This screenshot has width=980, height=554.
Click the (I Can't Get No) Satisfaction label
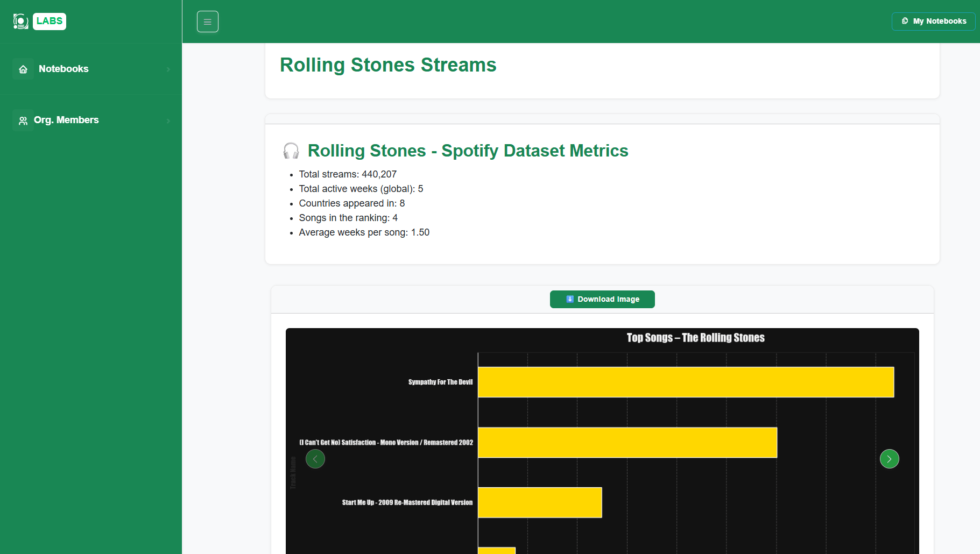[386, 442]
